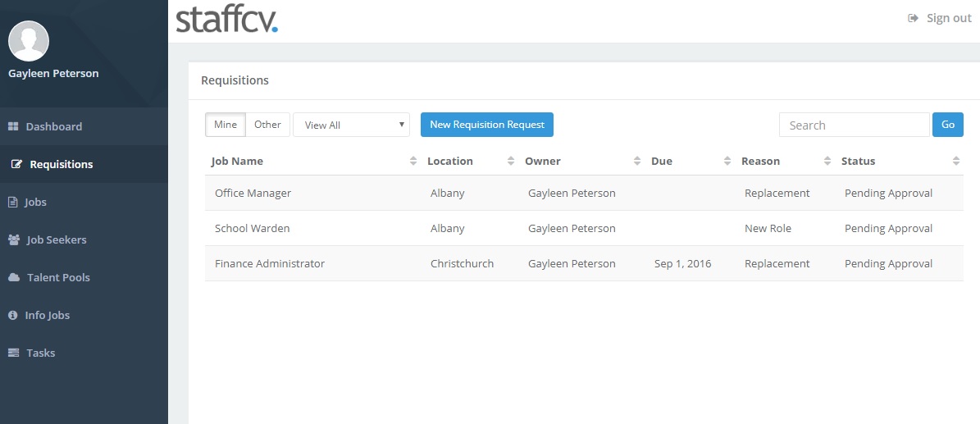Click the Tasks icon in sidebar
Viewport: 980px width, 424px height.
(14, 353)
